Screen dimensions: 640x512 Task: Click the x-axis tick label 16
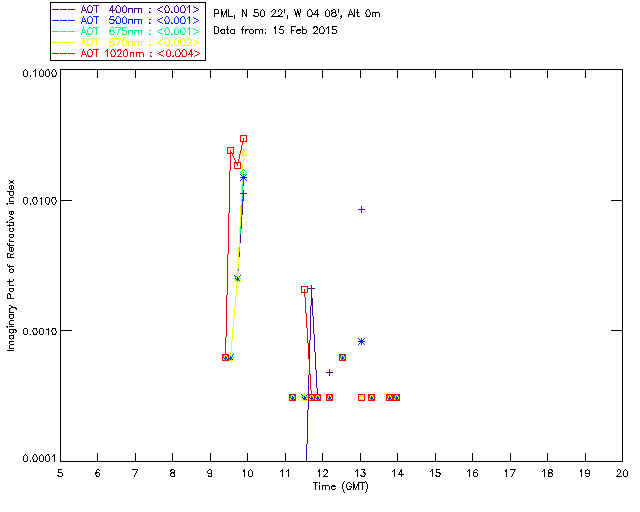click(x=473, y=473)
